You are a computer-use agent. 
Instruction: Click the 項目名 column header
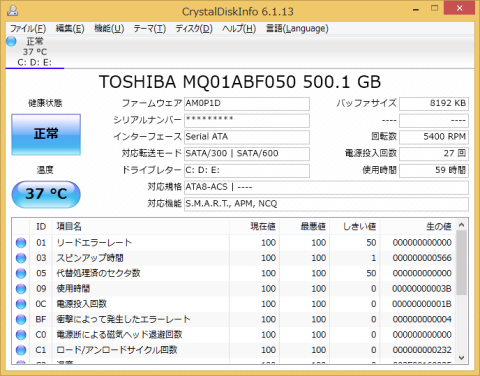[141, 227]
